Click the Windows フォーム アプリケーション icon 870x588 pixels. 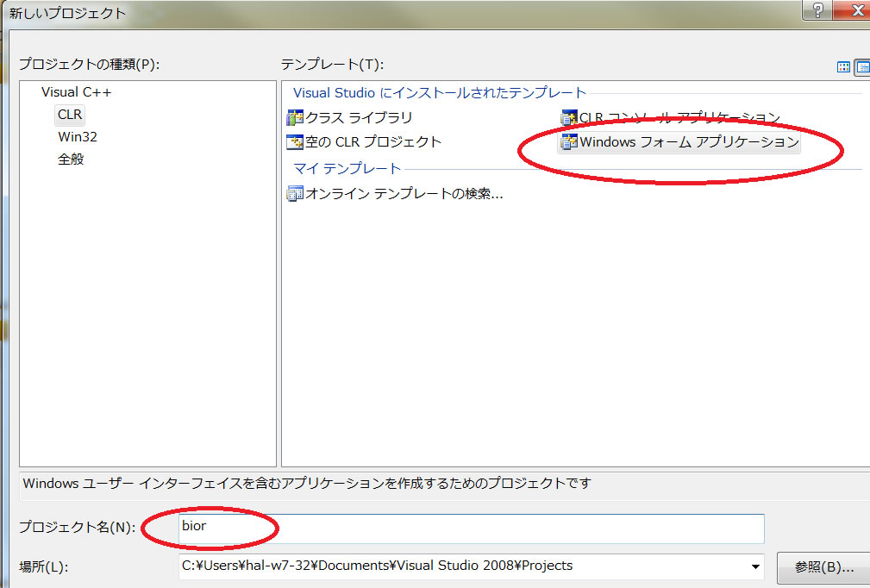pos(569,142)
